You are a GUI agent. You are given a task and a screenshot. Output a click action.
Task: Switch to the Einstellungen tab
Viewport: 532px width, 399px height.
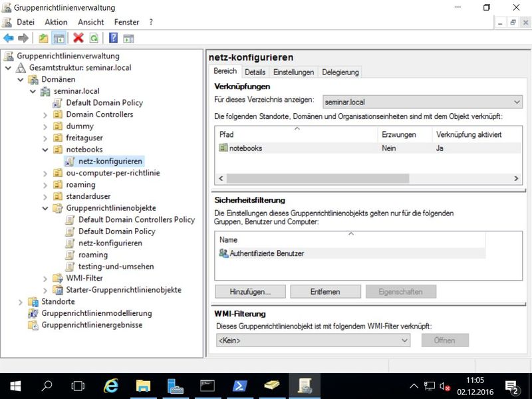pyautogui.click(x=293, y=72)
